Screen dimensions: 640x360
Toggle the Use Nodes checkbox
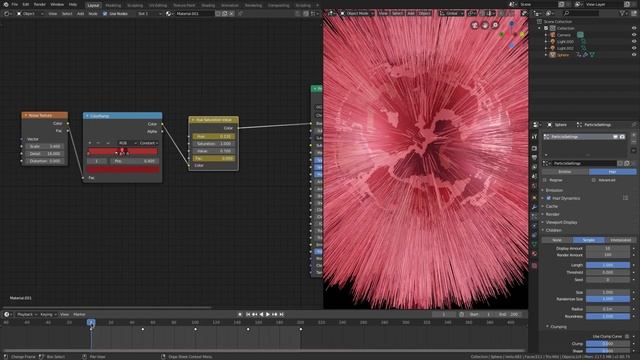click(x=105, y=13)
